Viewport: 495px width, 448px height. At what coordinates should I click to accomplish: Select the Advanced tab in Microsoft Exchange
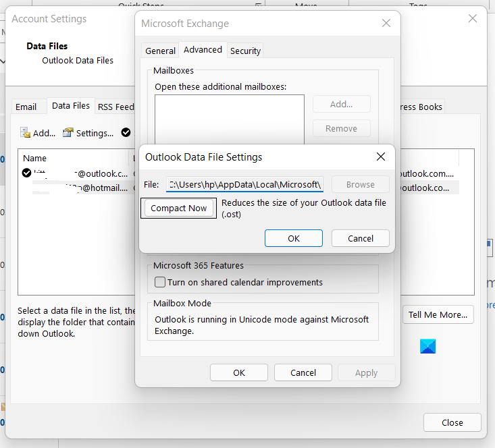pyautogui.click(x=203, y=50)
